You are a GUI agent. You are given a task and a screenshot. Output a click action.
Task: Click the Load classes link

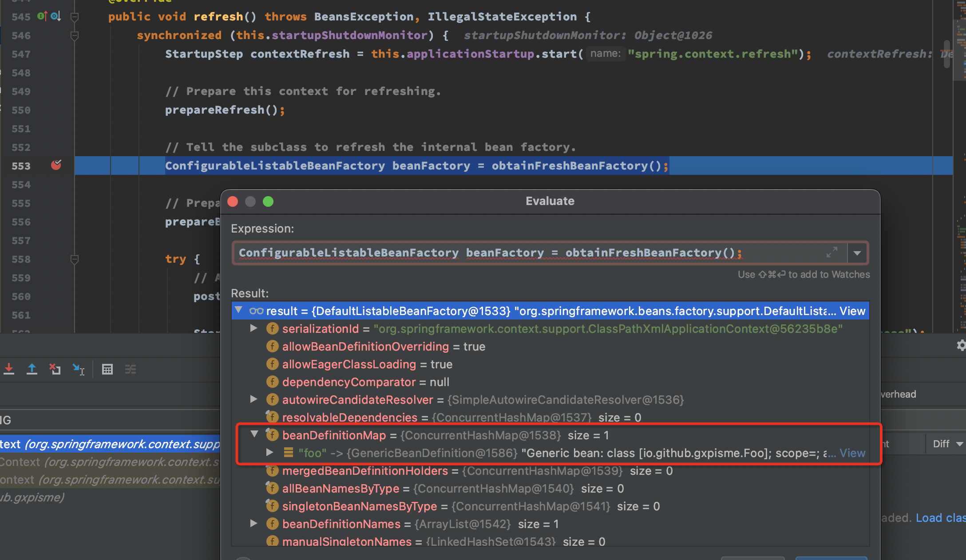[x=940, y=518]
